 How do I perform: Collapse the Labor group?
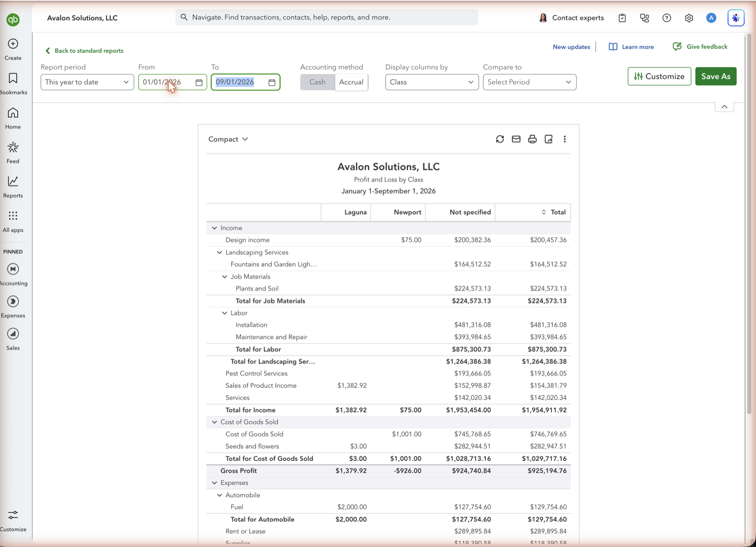[225, 313]
